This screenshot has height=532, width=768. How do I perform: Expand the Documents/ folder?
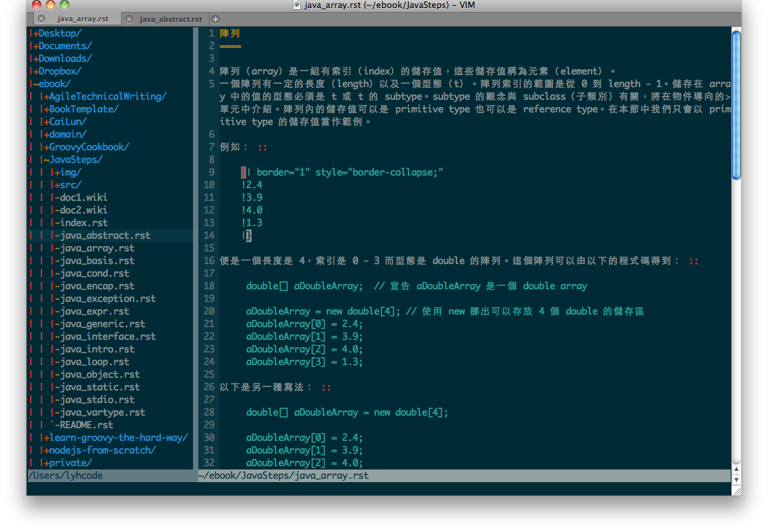61,46
